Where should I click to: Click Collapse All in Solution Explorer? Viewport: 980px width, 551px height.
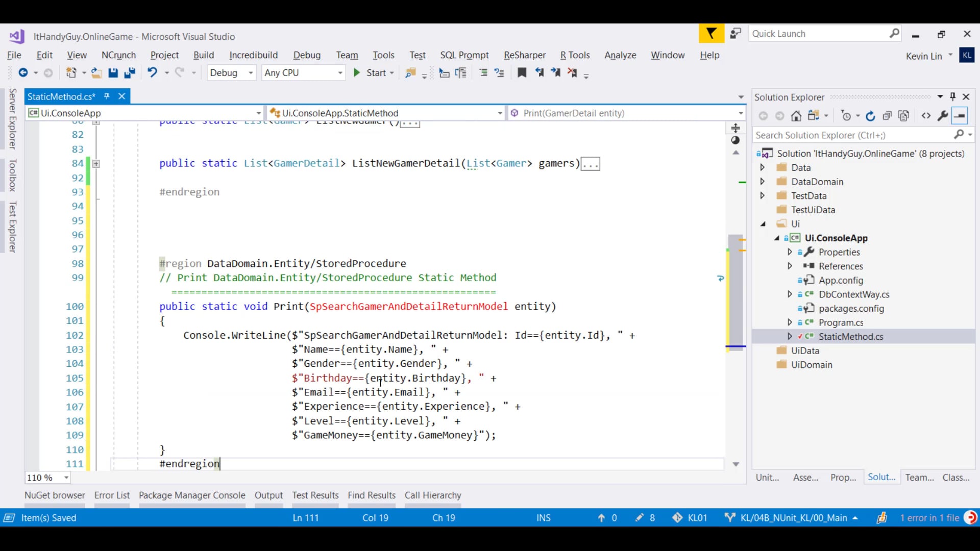point(887,116)
